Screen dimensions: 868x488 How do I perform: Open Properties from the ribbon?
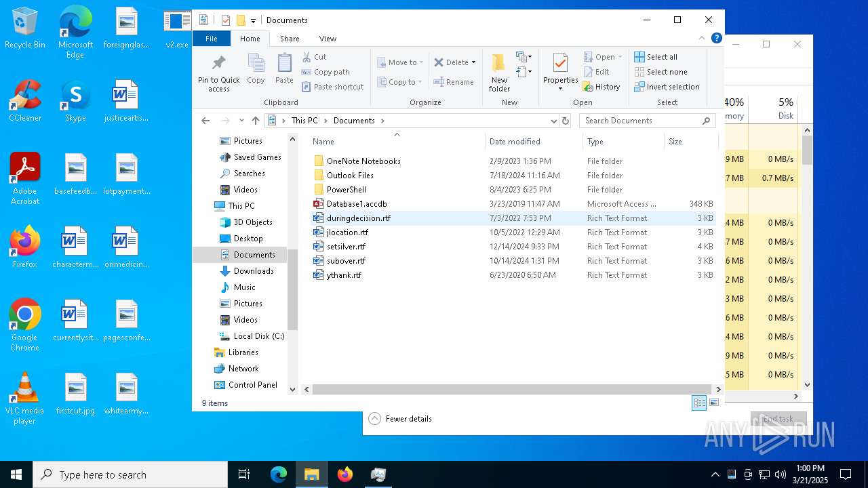tap(560, 70)
